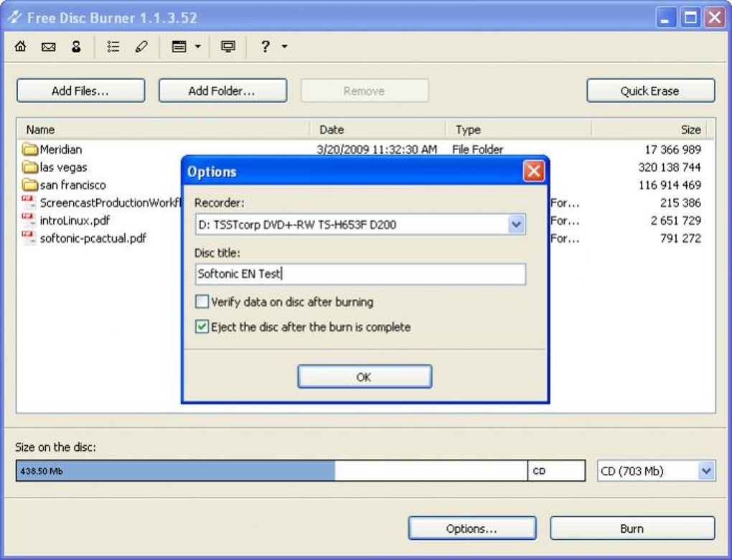Image resolution: width=732 pixels, height=560 pixels.
Task: Expand the Recorder drive dropdown
Action: 516,225
